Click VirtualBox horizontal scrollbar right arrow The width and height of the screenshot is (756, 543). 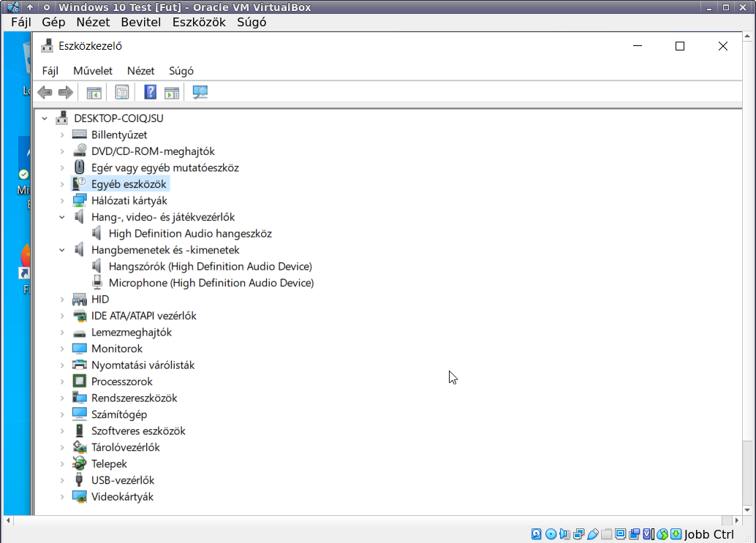pos(737,520)
